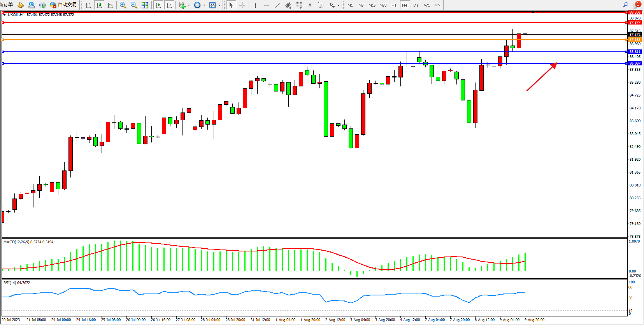Click the 自动交易 auto trading button
Viewport: 644px width, 325px height.
point(63,5)
